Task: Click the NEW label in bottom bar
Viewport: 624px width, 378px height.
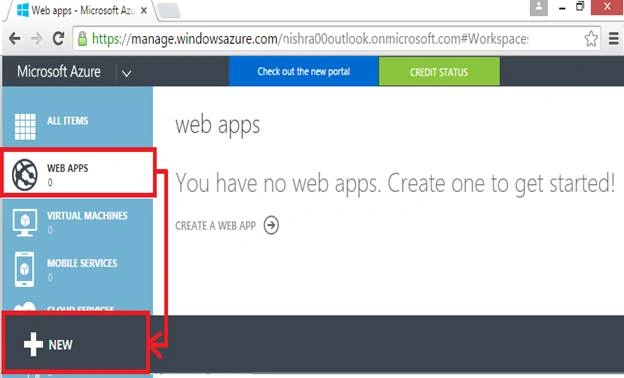Action: (x=60, y=345)
